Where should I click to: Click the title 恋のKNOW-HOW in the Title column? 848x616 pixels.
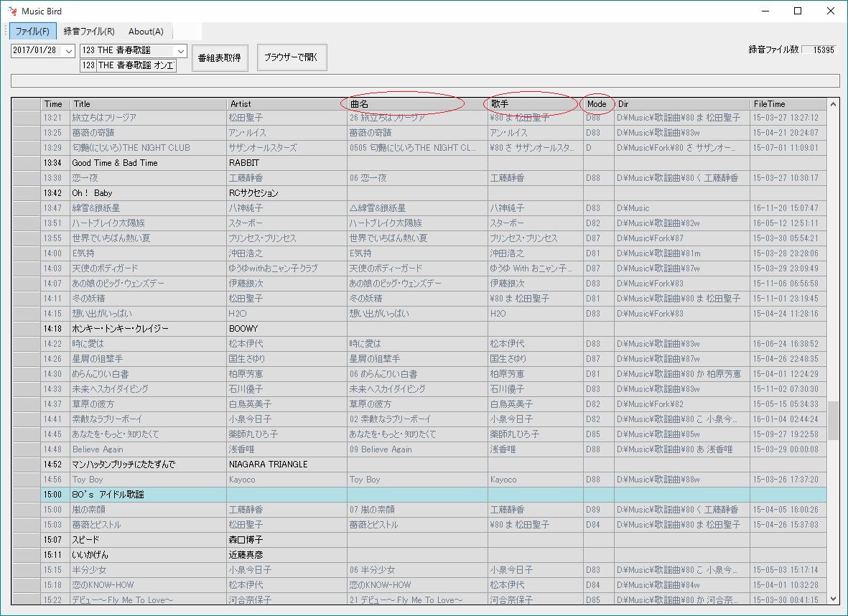tap(103, 585)
